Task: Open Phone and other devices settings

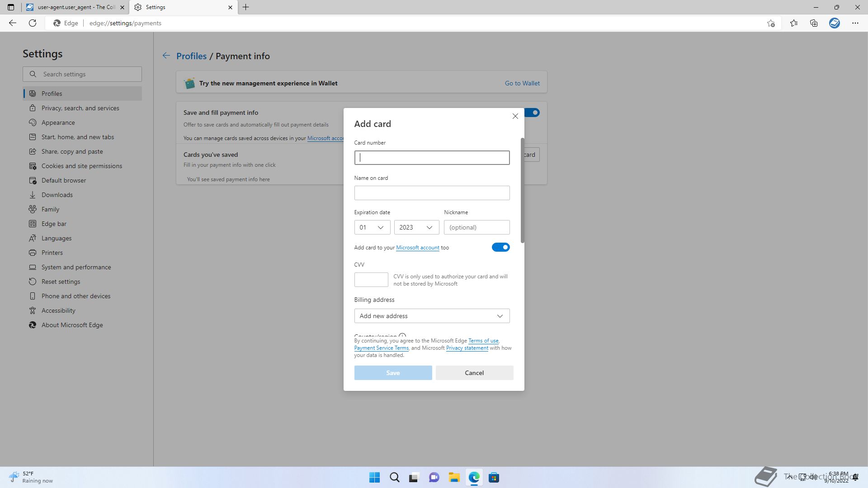Action: tap(82, 296)
